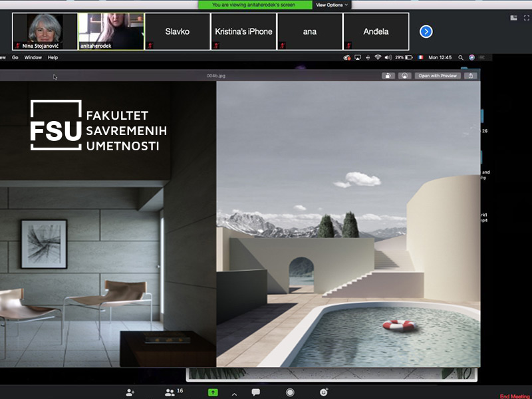Click the Markup icon in Quick Look

pos(404,76)
